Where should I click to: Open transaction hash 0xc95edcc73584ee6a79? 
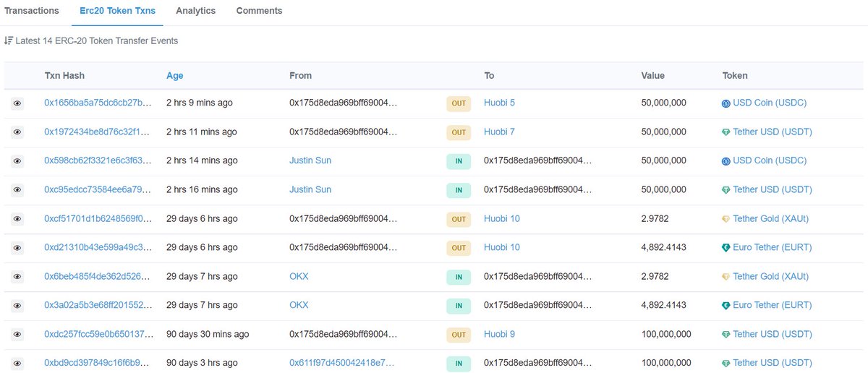tap(98, 189)
